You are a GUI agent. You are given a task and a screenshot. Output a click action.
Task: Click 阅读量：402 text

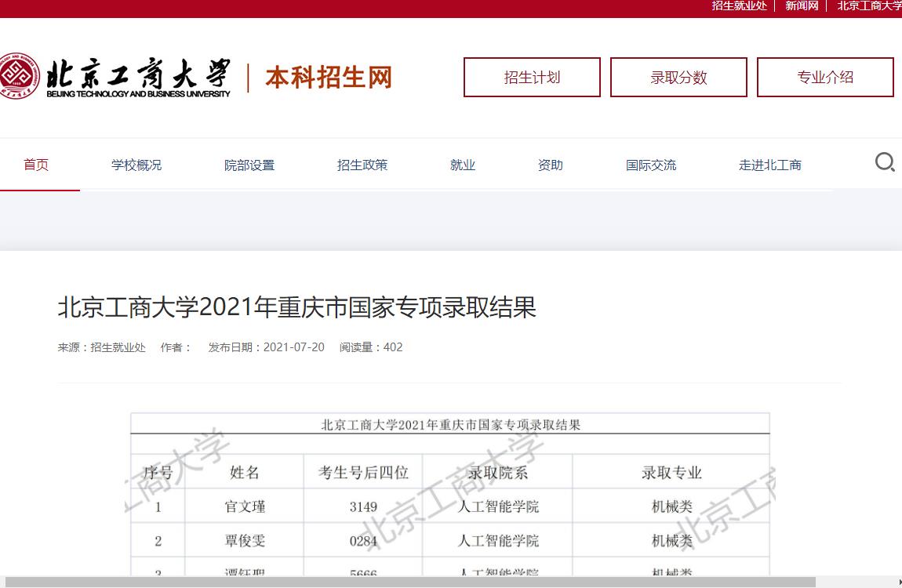click(x=371, y=347)
